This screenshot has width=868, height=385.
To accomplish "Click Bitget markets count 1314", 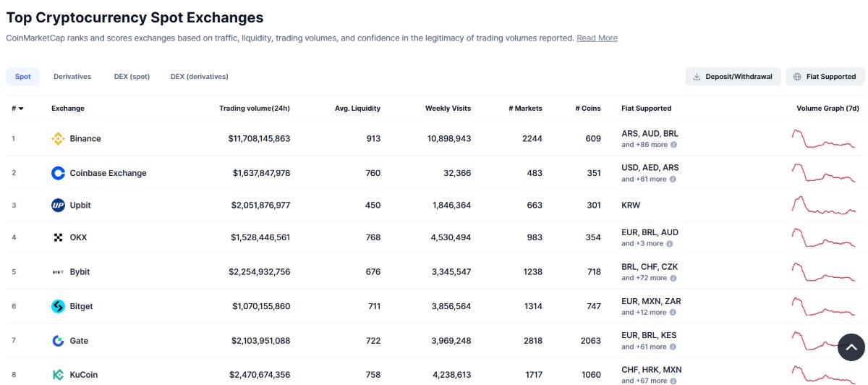I will coord(532,306).
